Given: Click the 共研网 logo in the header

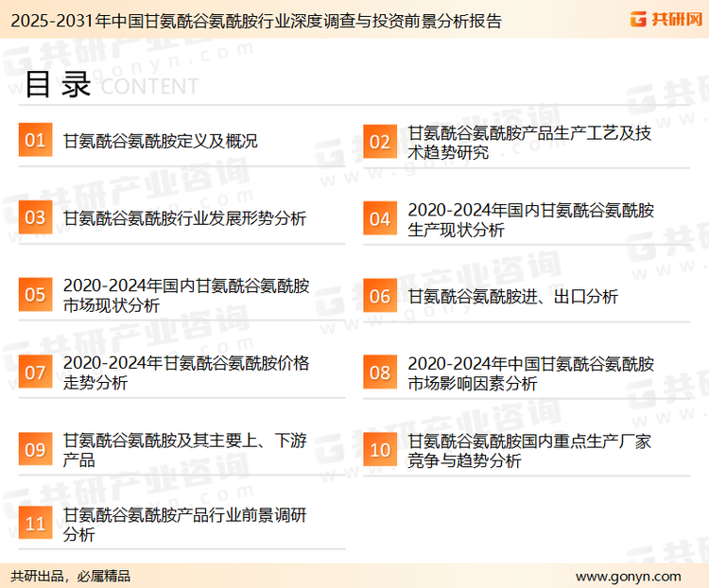Looking at the screenshot, I should [x=666, y=19].
